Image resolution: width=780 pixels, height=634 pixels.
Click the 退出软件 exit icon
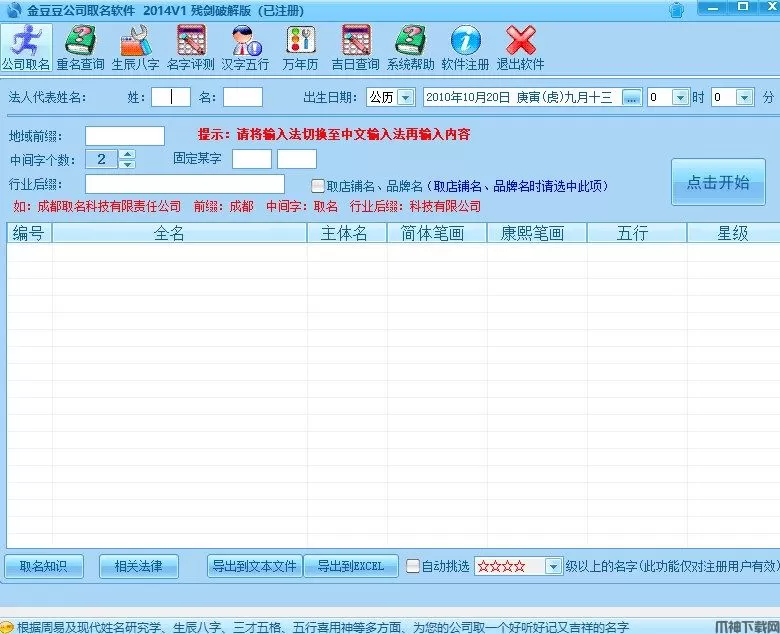click(x=520, y=47)
